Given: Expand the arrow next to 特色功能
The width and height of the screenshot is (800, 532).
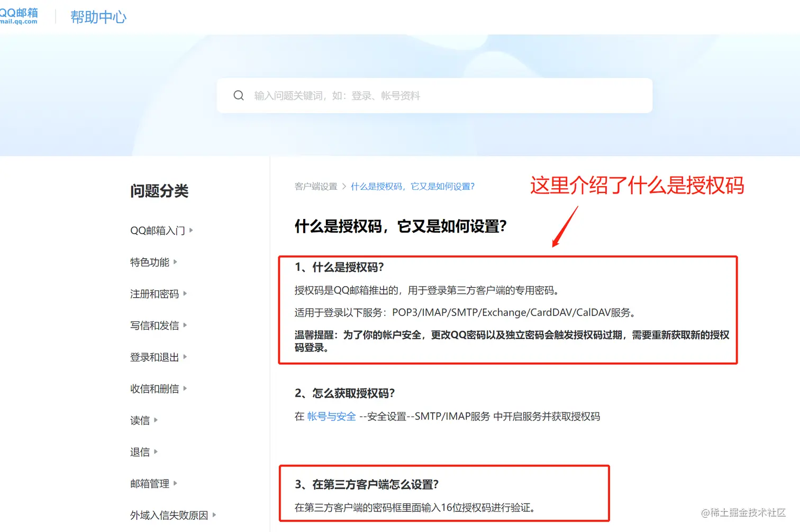Looking at the screenshot, I should coord(175,262).
